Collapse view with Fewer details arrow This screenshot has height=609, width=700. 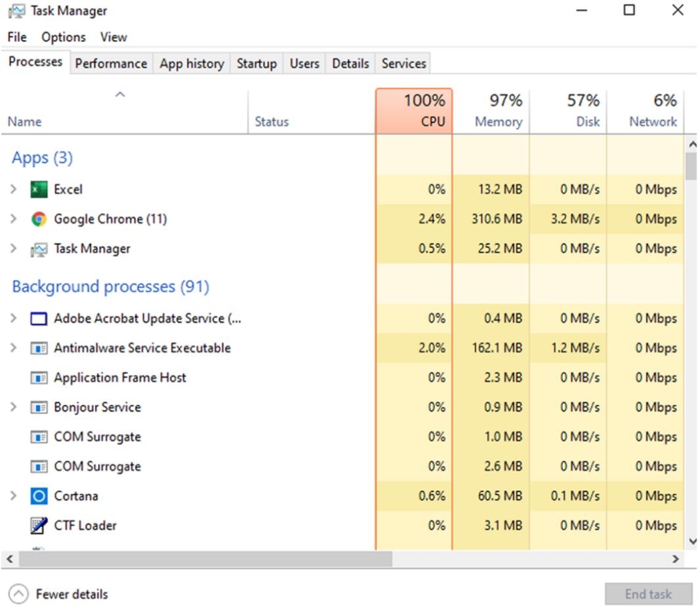click(x=20, y=595)
